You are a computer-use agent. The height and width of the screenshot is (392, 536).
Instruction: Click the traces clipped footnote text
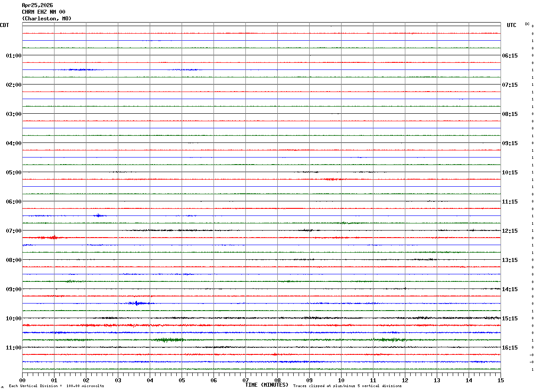pyautogui.click(x=347, y=386)
